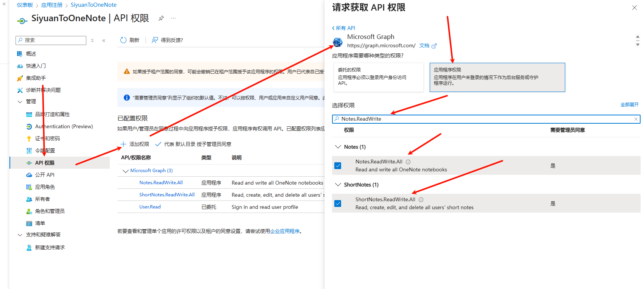This screenshot has width=644, height=289.
Task: Focus the sidebar search (搜索) box
Action: [51, 40]
